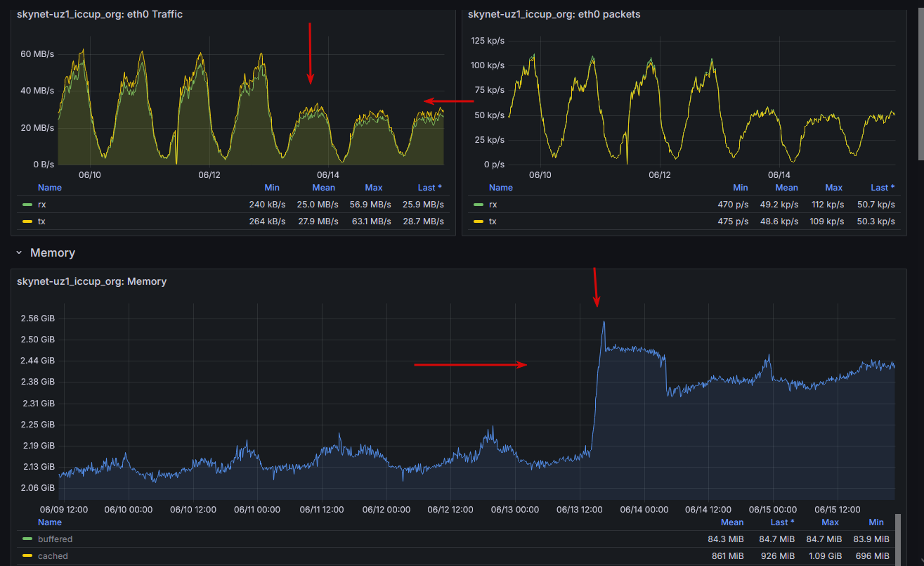
Task: Sort Memory legend by Name header
Action: tap(50, 522)
